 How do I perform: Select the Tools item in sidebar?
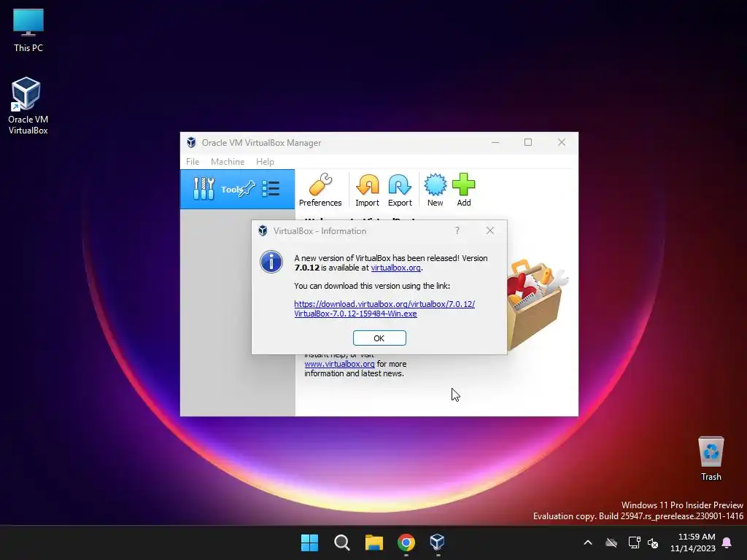point(237,189)
